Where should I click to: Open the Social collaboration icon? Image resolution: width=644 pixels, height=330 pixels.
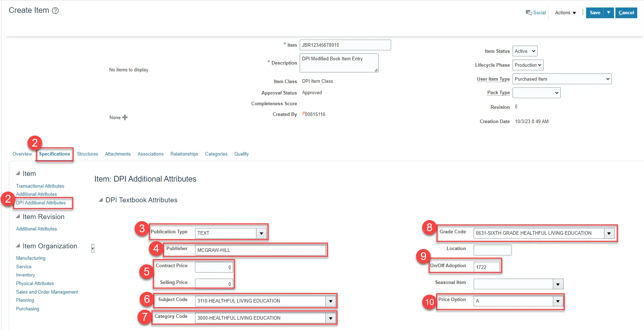click(x=529, y=12)
